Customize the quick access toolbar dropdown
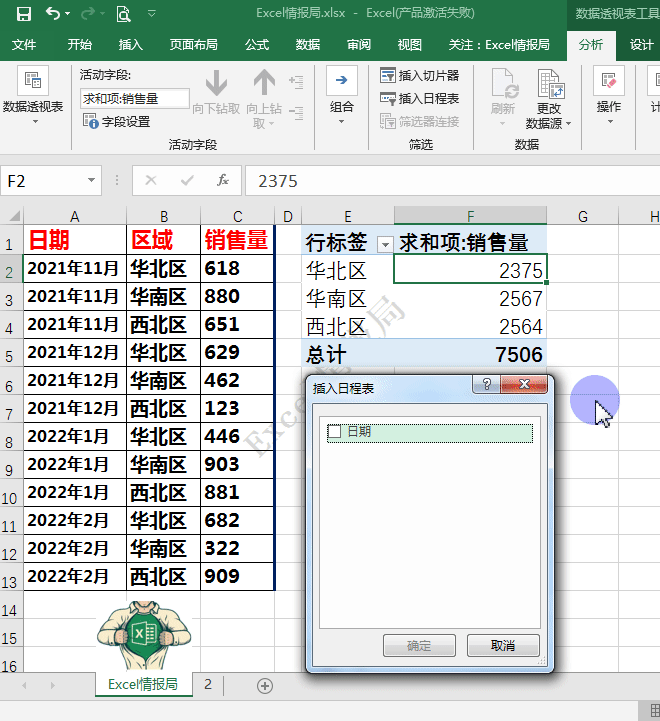Viewport: 660px width, 721px height. pos(152,13)
